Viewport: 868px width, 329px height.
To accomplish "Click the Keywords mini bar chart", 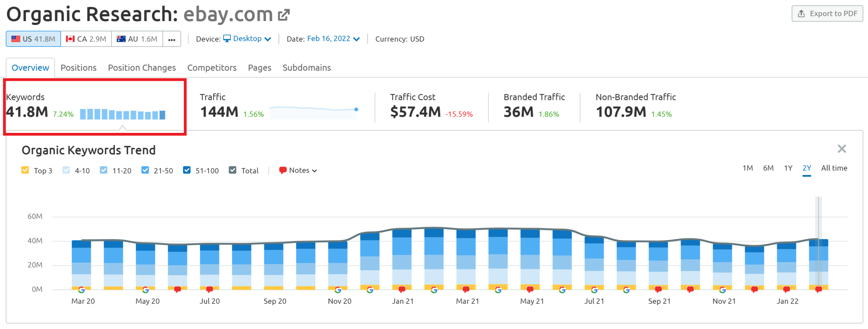I will pos(122,114).
